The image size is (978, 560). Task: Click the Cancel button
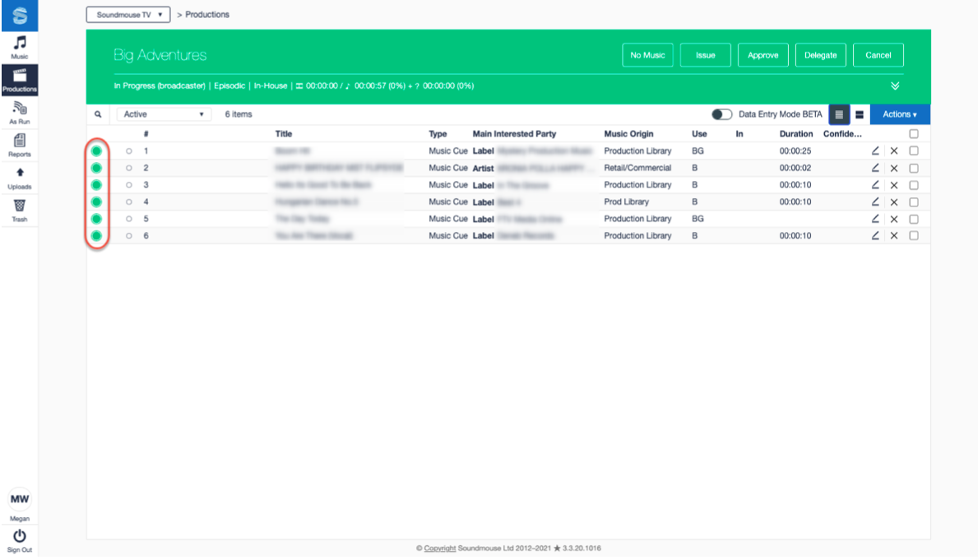pos(878,55)
